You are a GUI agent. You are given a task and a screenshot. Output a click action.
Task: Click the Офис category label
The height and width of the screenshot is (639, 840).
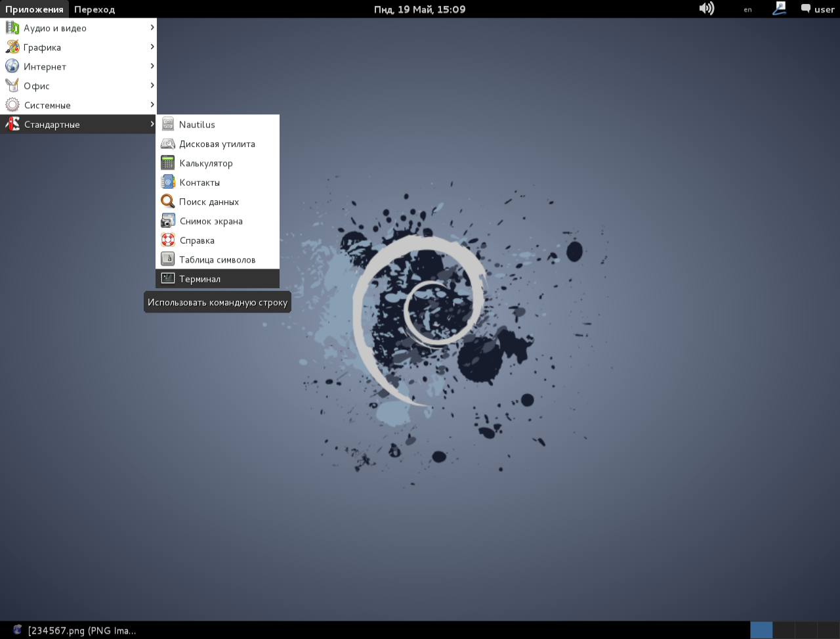pos(37,86)
